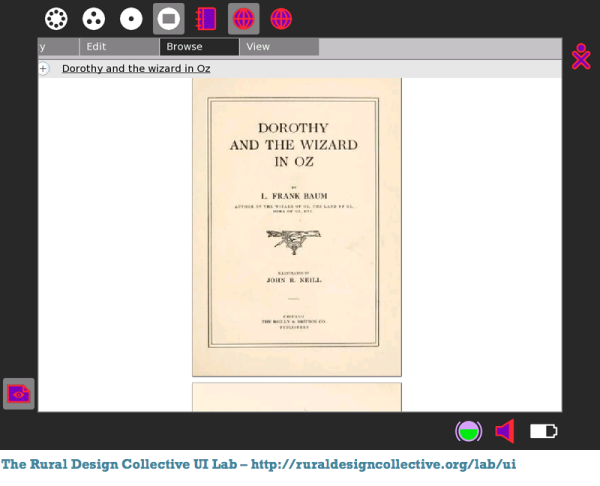Image resolution: width=600 pixels, height=486 pixels.
Task: Open the Neighborhood view zoom icon
Action: [56, 19]
